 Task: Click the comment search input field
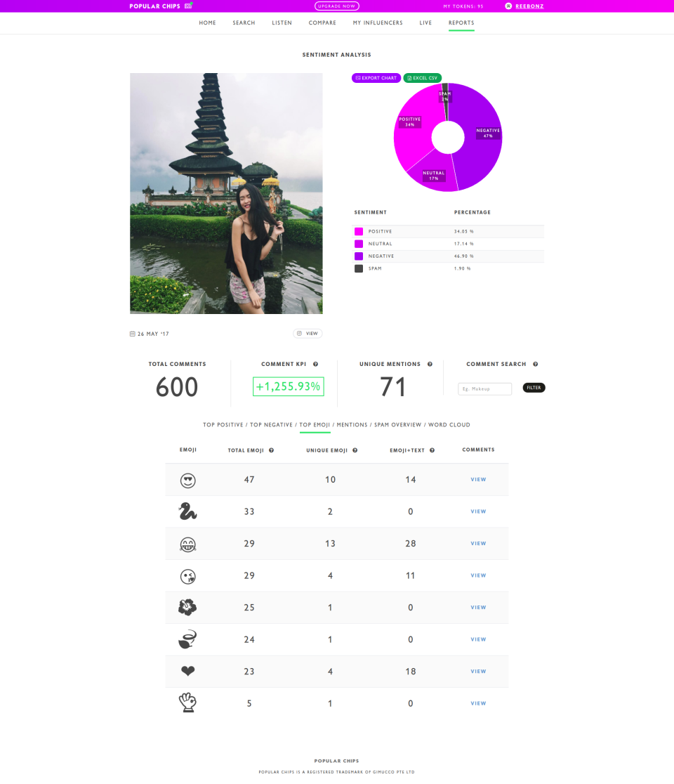click(484, 388)
